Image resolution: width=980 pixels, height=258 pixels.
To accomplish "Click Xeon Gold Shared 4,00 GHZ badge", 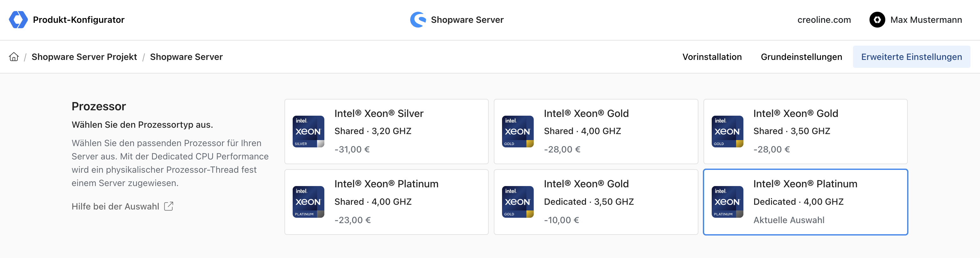I will click(x=517, y=132).
